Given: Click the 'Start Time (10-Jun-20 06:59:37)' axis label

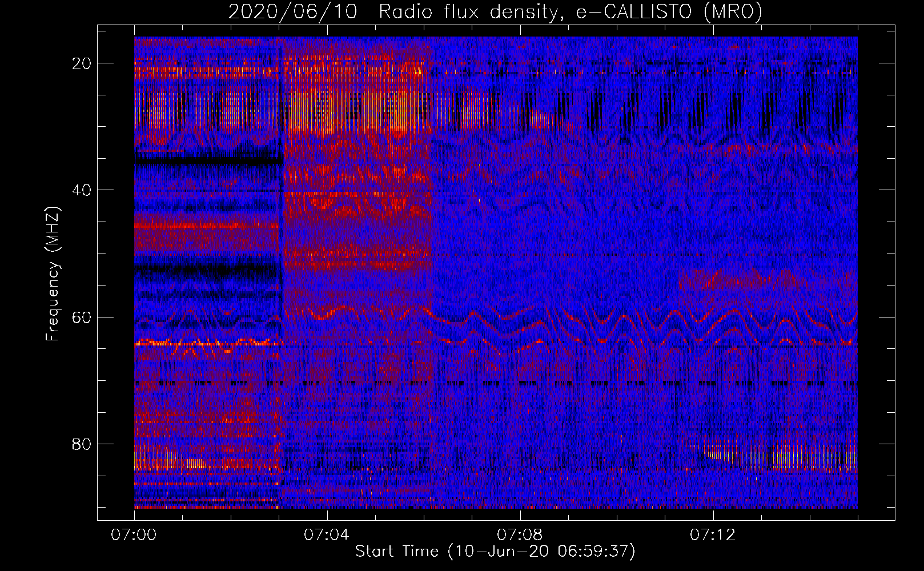Looking at the screenshot, I should tap(495, 552).
